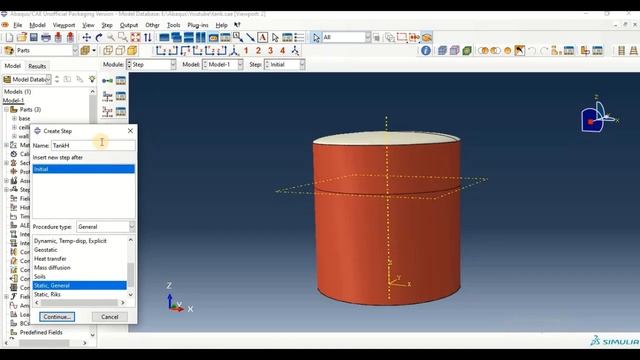Select the Pan View tool
The width and height of the screenshot is (640, 360).
(87, 38)
